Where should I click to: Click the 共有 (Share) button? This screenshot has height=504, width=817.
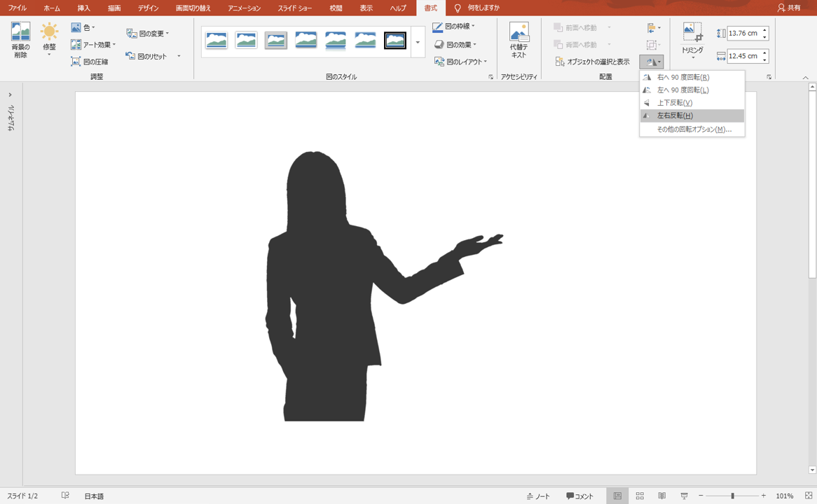click(789, 8)
